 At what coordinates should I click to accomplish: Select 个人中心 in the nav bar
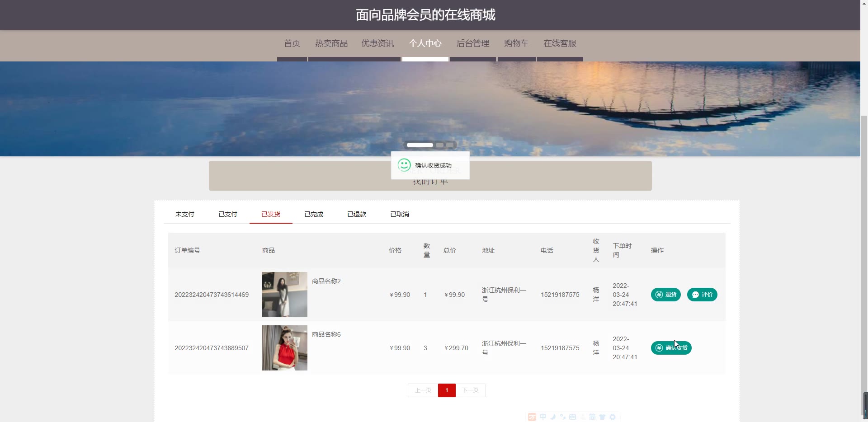coord(425,43)
